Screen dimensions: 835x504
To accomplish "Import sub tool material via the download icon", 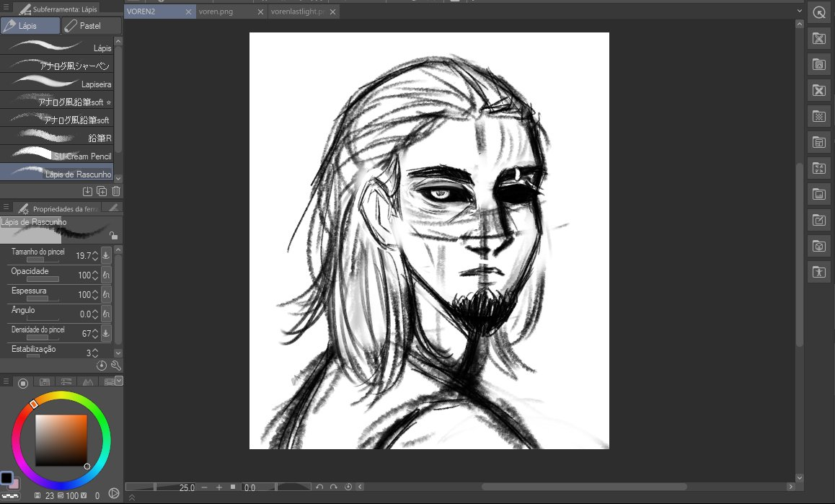I will click(87, 191).
